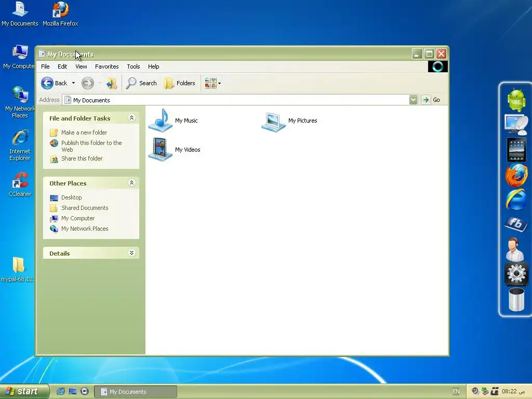Click the Start button
Viewport: 532px width, 399px height.
(24, 391)
